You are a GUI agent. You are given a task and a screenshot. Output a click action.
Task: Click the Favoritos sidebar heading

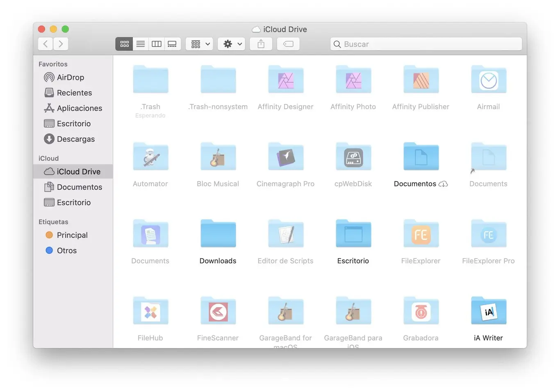coord(53,64)
